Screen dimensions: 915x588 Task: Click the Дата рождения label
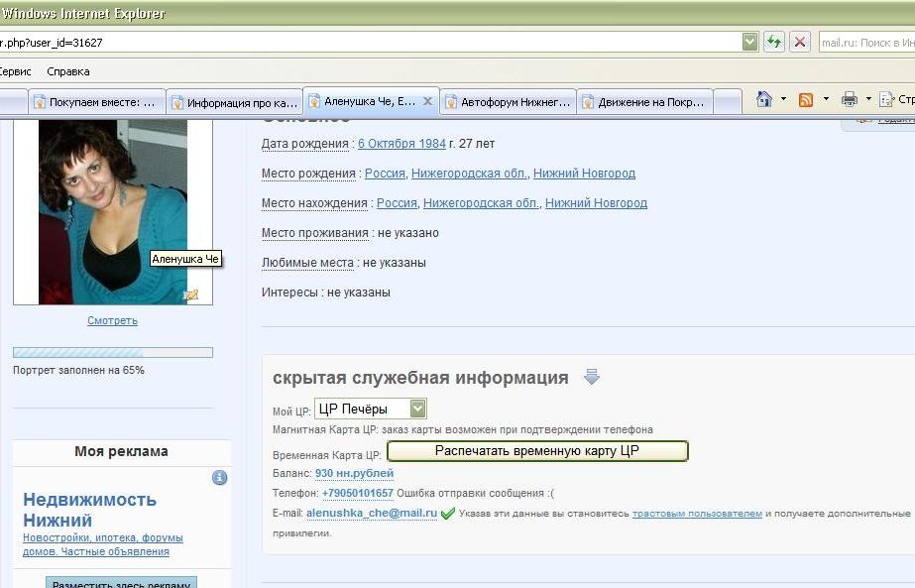305,144
